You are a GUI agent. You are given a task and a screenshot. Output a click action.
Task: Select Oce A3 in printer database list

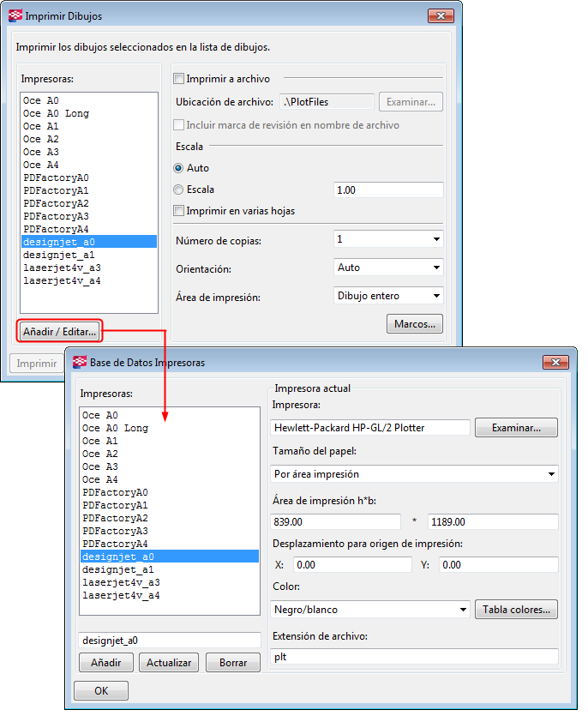pos(170,467)
